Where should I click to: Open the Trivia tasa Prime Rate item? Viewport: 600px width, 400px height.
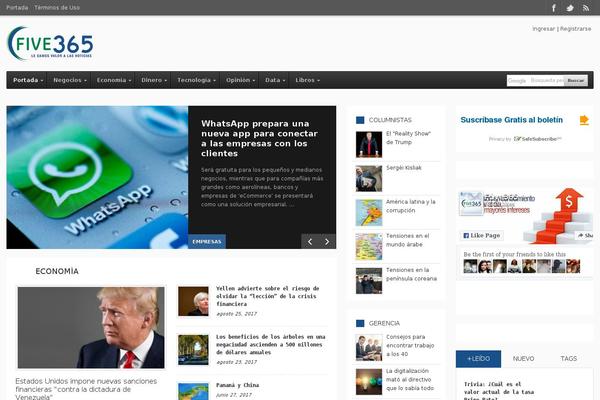point(499,392)
